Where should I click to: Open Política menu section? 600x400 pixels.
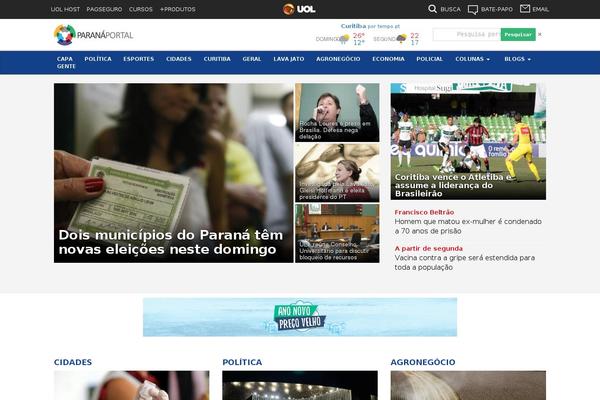pos(98,59)
